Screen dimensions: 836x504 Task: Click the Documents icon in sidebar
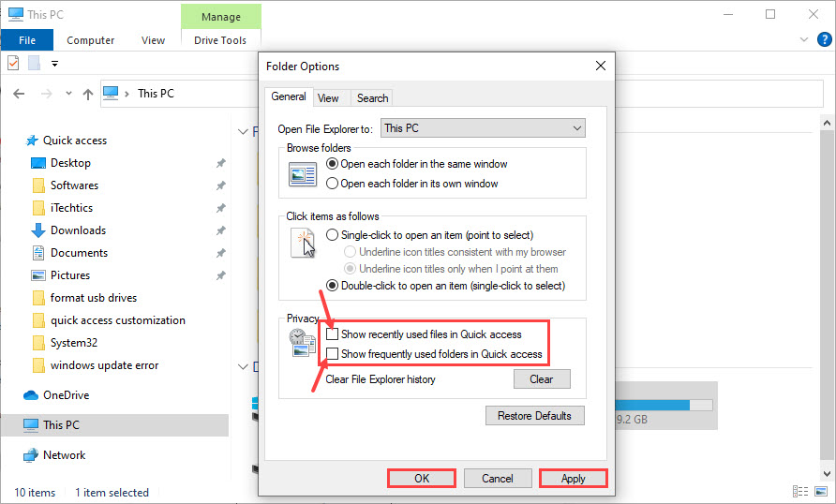point(38,253)
